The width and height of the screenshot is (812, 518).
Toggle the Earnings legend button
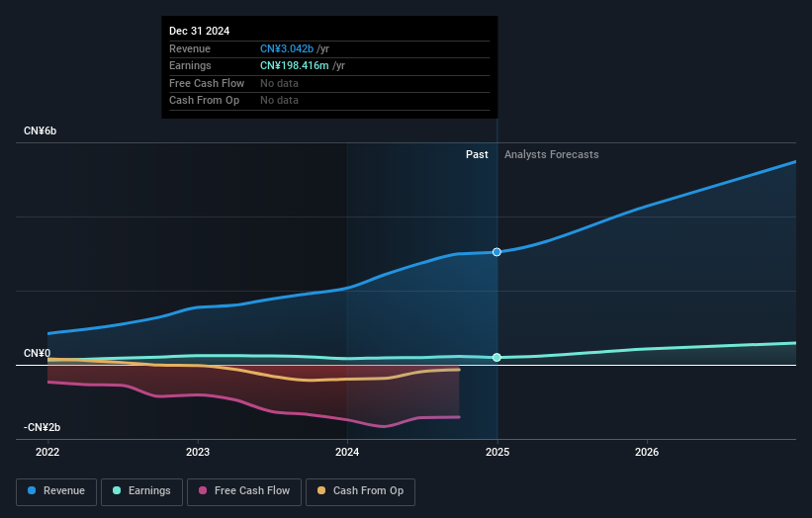pos(141,491)
